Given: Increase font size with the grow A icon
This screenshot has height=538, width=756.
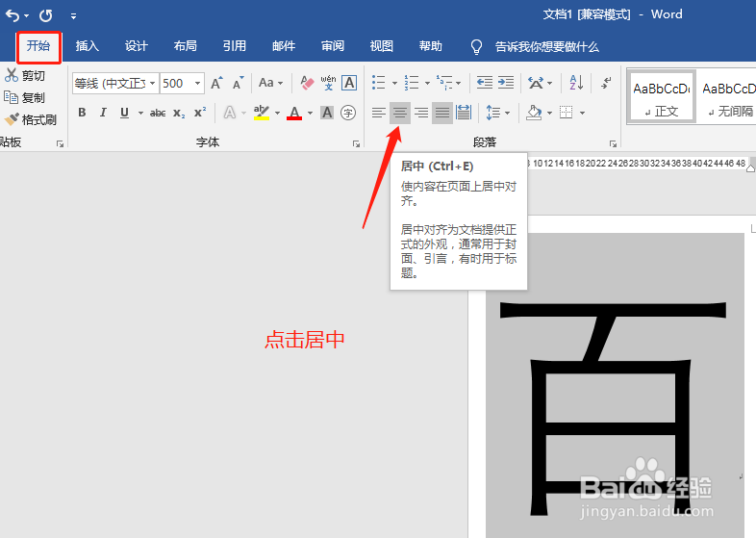Looking at the screenshot, I should tap(217, 83).
